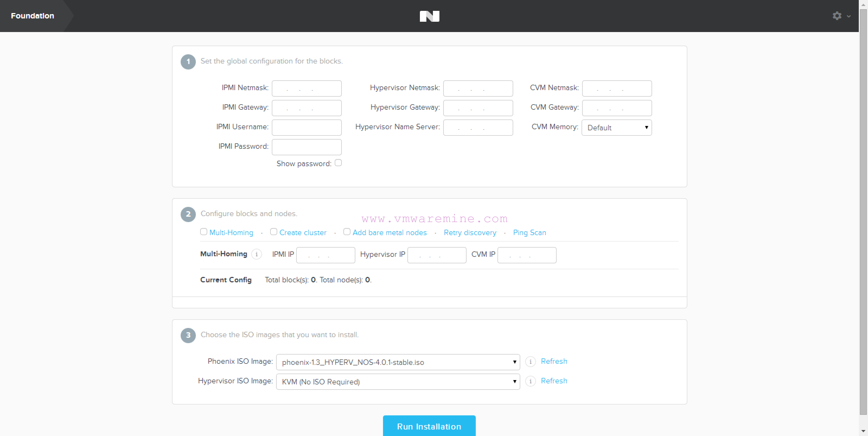Click the Multi-Homing link label
The height and width of the screenshot is (436, 868).
[x=231, y=233]
